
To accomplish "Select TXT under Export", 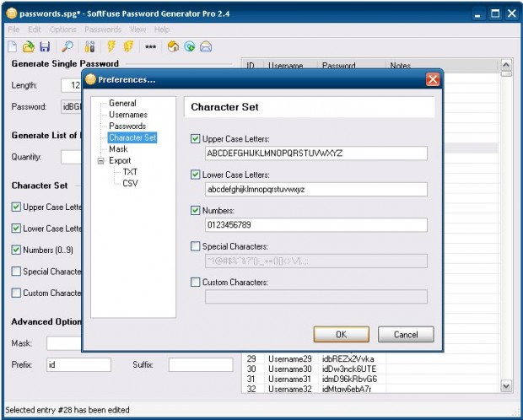I will coord(130,172).
